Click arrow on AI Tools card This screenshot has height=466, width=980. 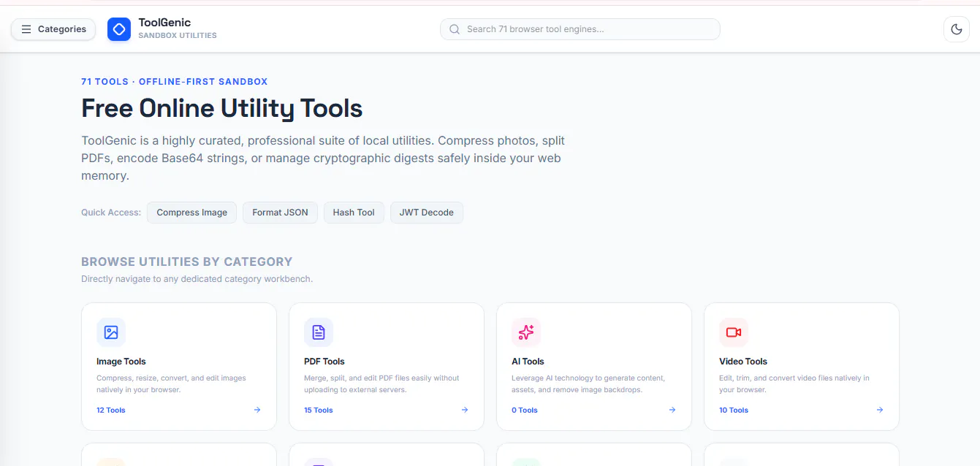(672, 410)
